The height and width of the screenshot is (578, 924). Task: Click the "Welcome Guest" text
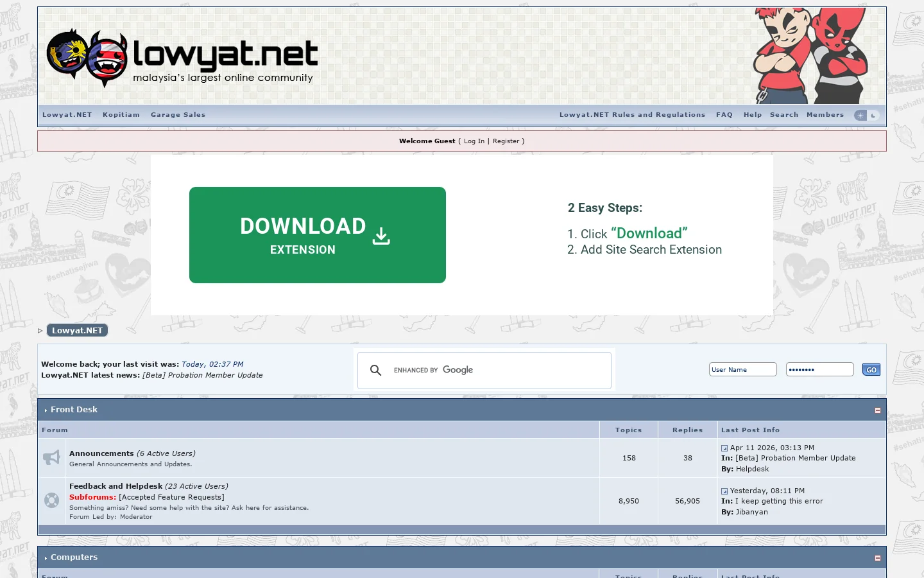tap(427, 141)
